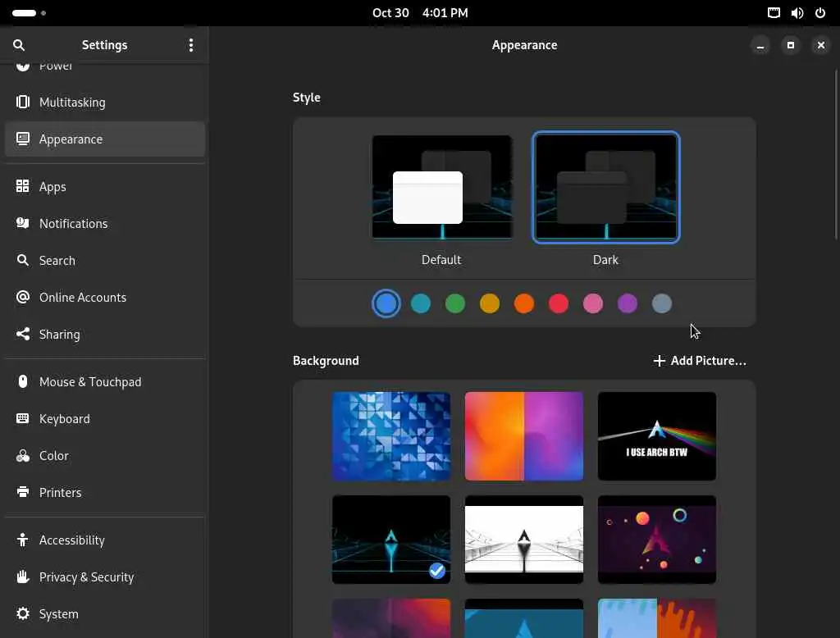Viewport: 840px width, 638px height.
Task: Select the I USE ARCH BTW wallpaper
Action: 657,436
